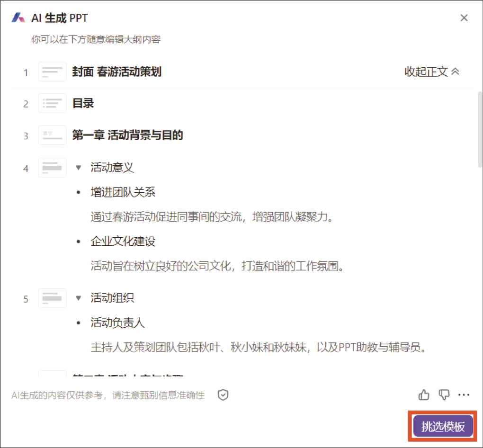Select the 增进团队关系 bullet item

pyautogui.click(x=123, y=192)
